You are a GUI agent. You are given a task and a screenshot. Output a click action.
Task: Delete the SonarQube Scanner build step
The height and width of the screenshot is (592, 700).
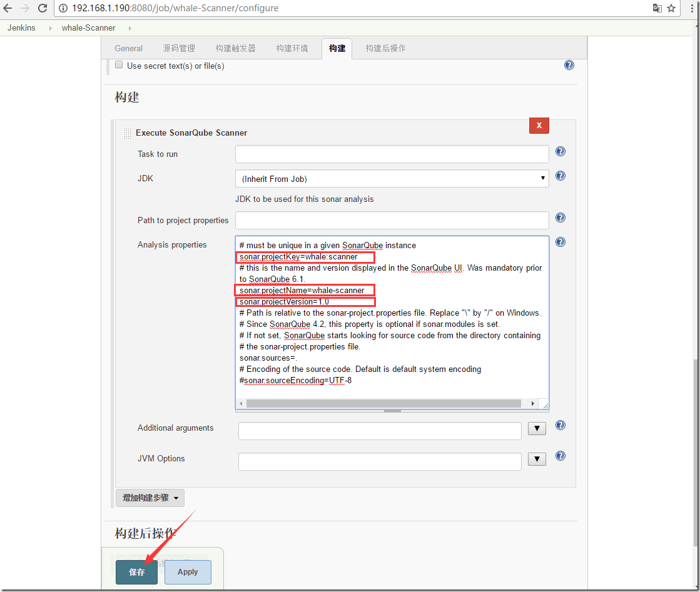click(539, 126)
